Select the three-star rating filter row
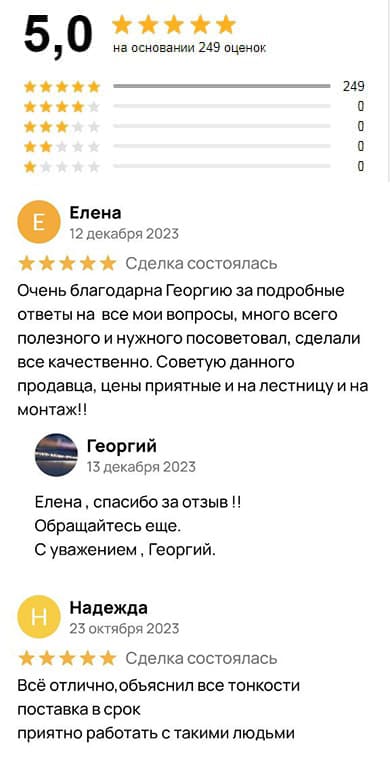 [194, 126]
